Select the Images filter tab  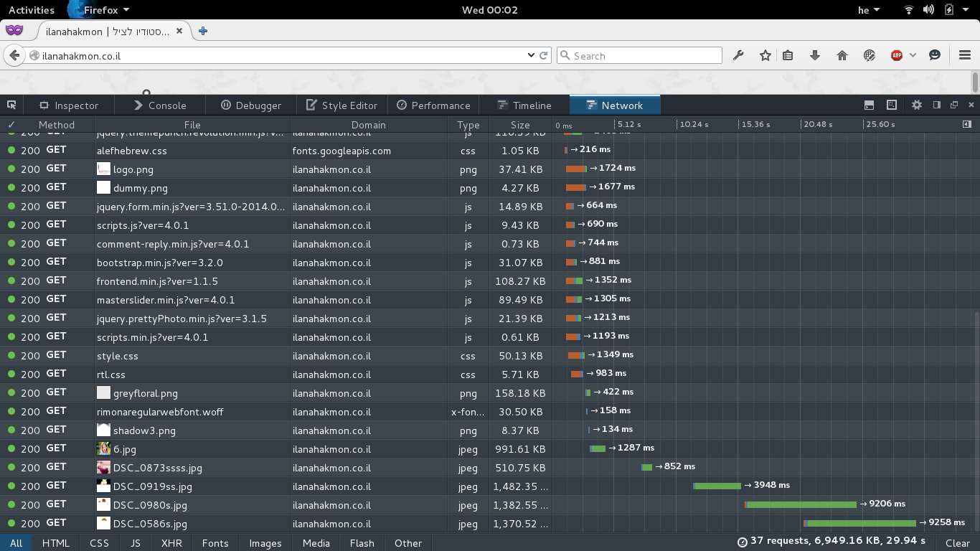click(x=265, y=543)
